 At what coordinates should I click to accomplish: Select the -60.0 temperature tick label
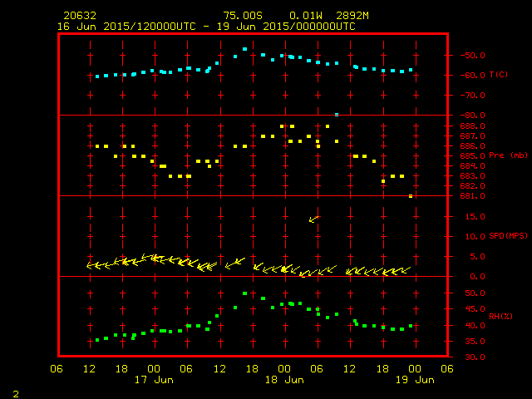[x=472, y=76]
